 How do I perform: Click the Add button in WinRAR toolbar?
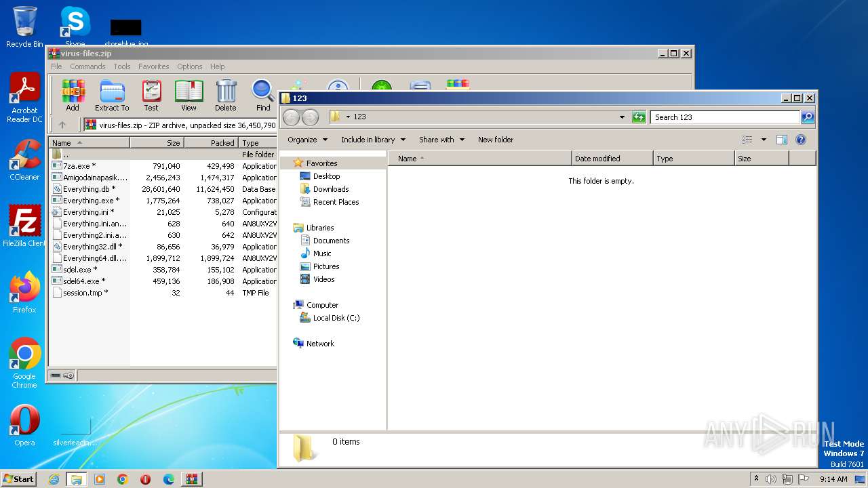point(73,95)
